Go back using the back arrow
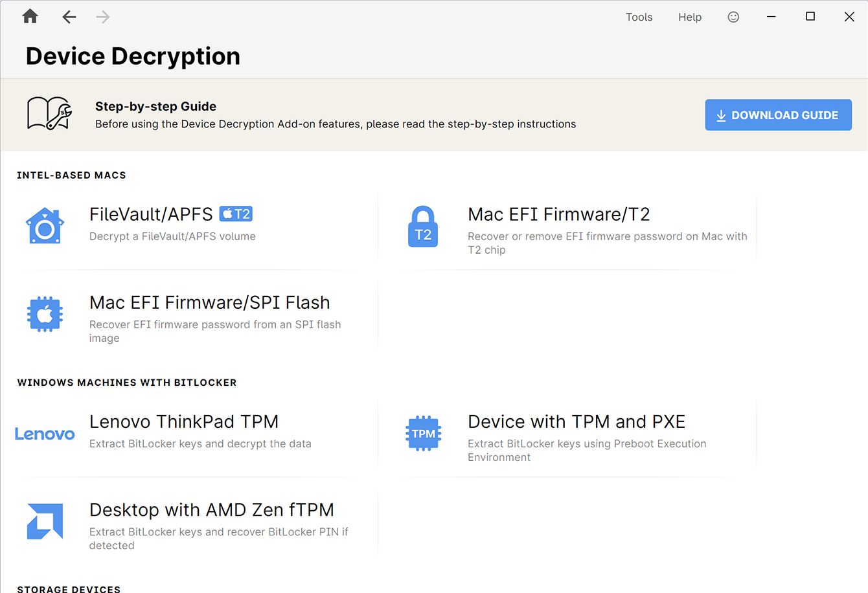 click(69, 17)
